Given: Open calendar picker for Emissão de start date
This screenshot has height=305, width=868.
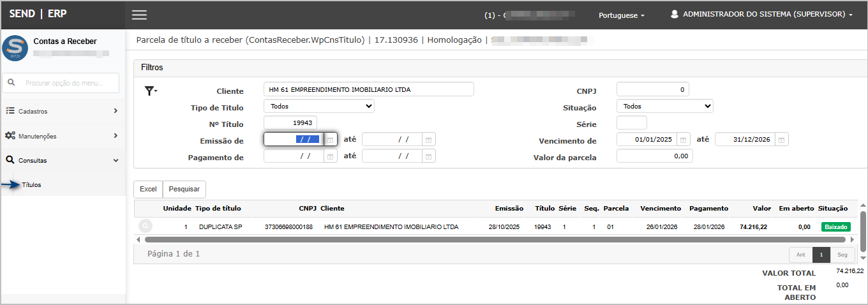Looking at the screenshot, I should point(331,140).
